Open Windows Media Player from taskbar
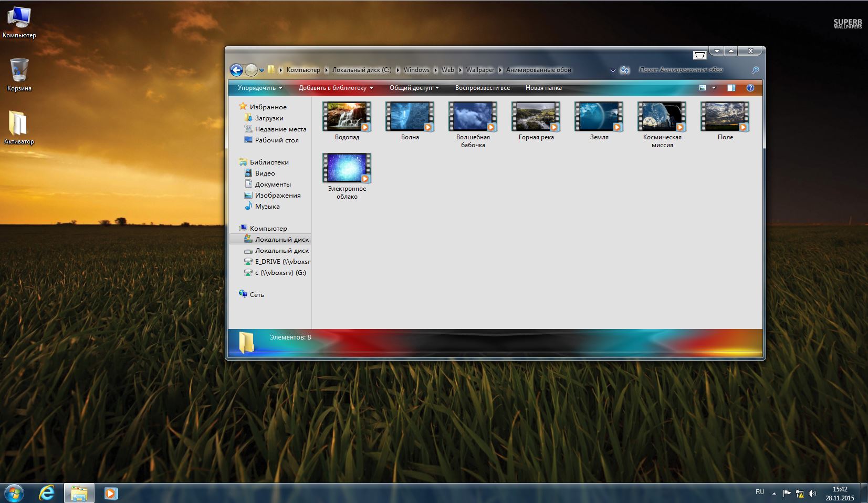The height and width of the screenshot is (503, 868). [111, 493]
